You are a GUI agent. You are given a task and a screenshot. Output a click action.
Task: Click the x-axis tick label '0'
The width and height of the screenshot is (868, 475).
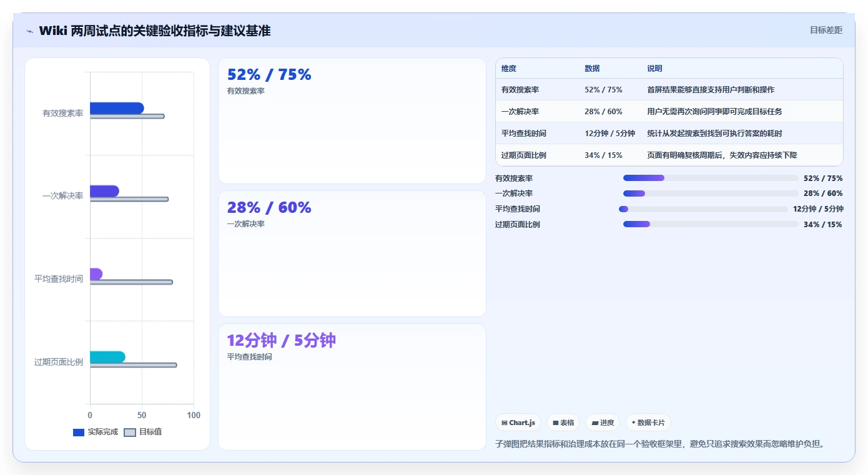pos(90,416)
